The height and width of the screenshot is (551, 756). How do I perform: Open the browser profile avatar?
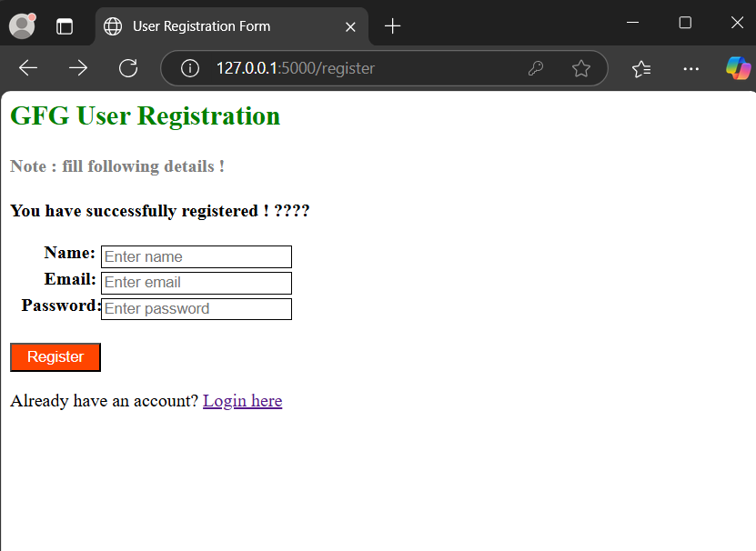[x=22, y=25]
